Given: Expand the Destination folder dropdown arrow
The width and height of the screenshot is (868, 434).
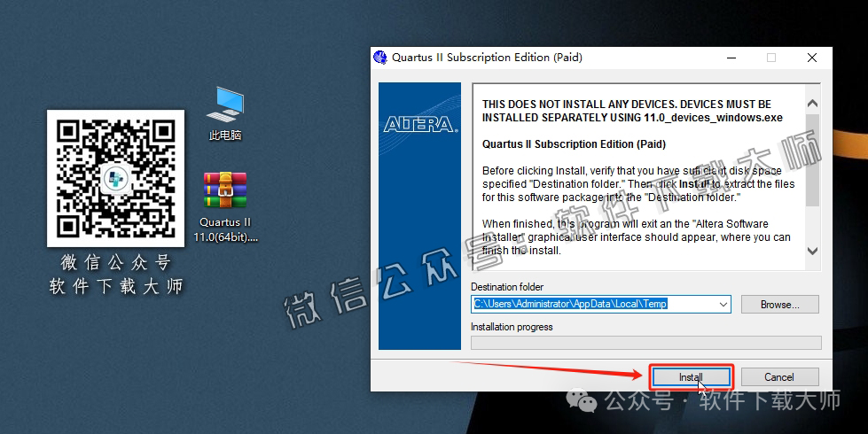Looking at the screenshot, I should point(723,304).
